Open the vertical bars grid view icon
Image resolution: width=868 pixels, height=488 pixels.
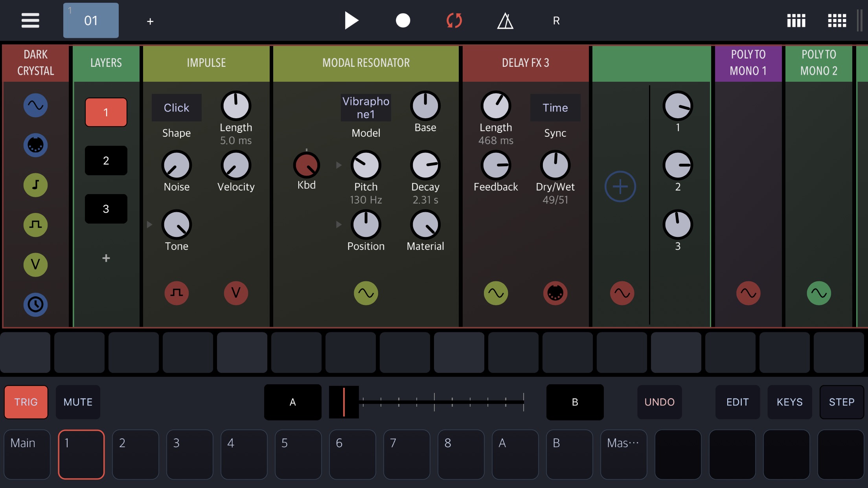[796, 20]
